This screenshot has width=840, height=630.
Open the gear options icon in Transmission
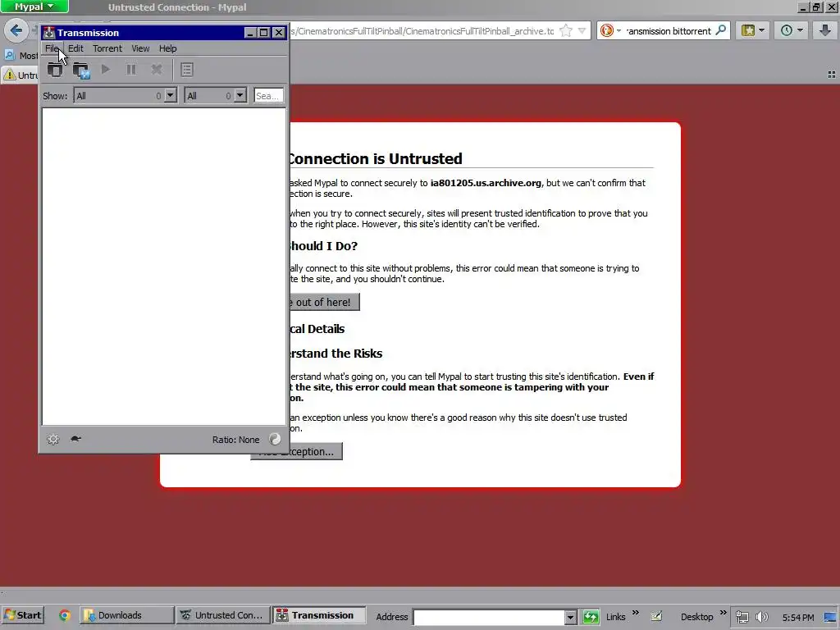pyautogui.click(x=52, y=440)
